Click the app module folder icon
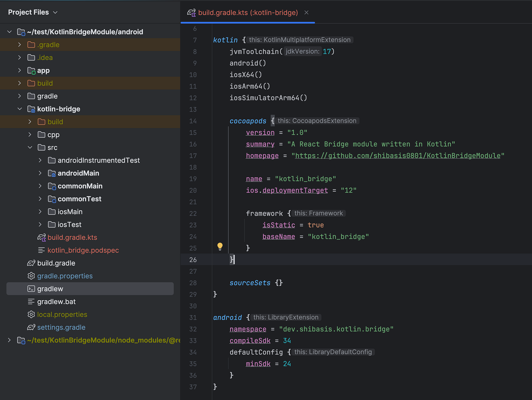This screenshot has height=400, width=532. pyautogui.click(x=31, y=71)
